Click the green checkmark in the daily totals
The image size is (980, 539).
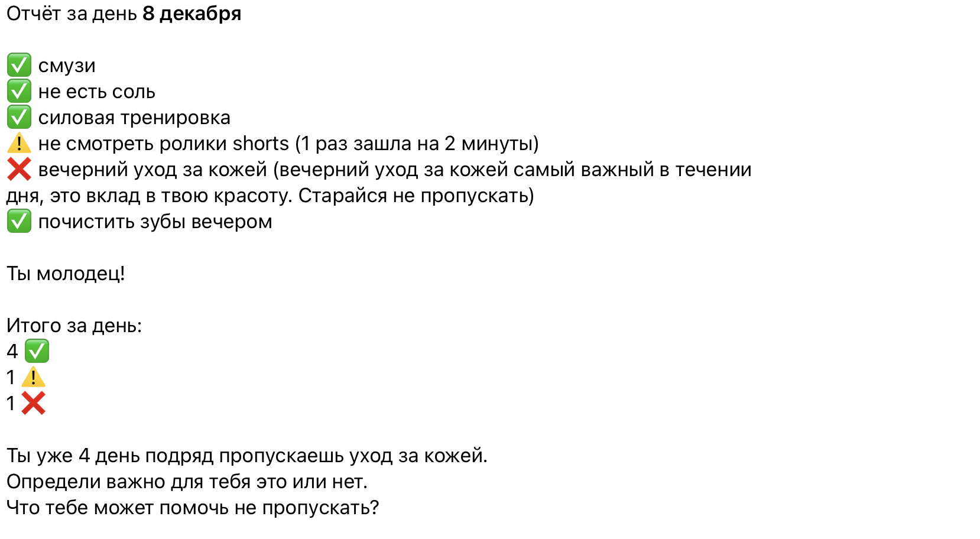(x=37, y=352)
